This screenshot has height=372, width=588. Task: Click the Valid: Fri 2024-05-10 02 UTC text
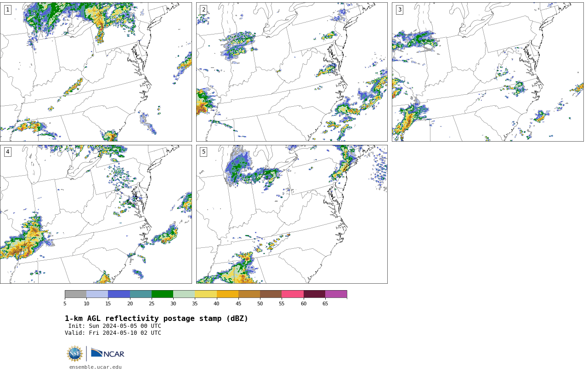click(x=113, y=333)
